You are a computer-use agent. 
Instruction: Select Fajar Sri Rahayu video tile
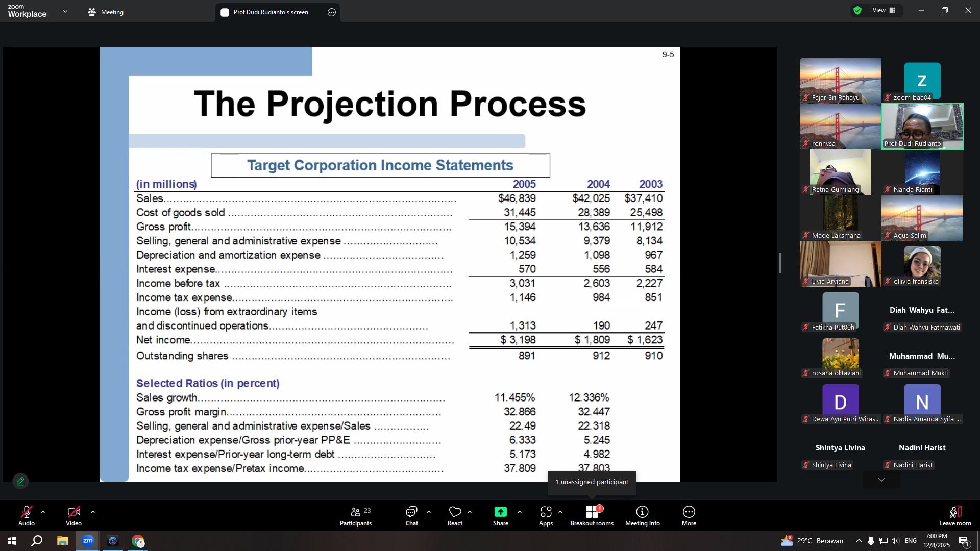point(841,81)
